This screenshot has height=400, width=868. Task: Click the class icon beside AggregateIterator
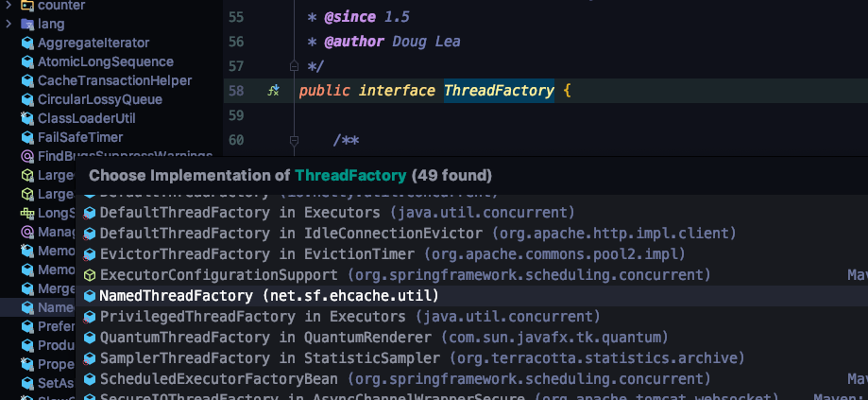(27, 43)
